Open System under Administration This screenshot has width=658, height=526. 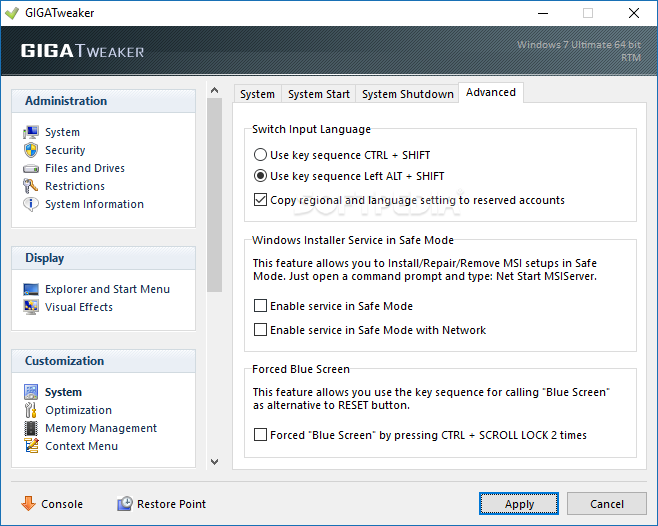tap(62, 132)
